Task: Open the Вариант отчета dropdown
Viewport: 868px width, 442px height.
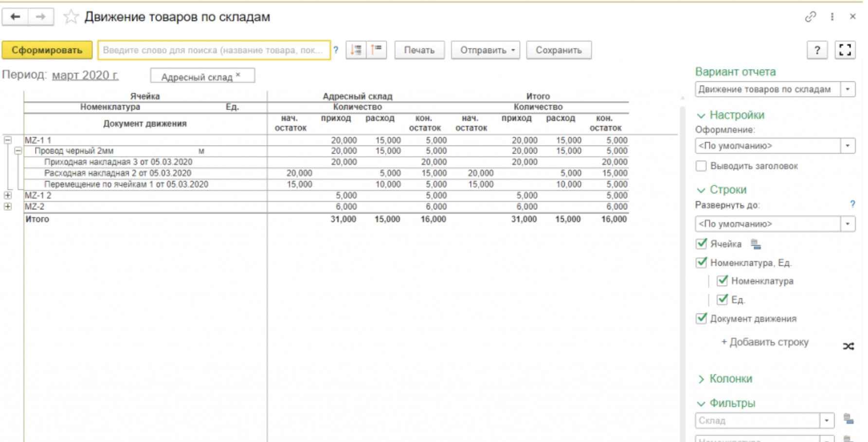Action: [848, 90]
